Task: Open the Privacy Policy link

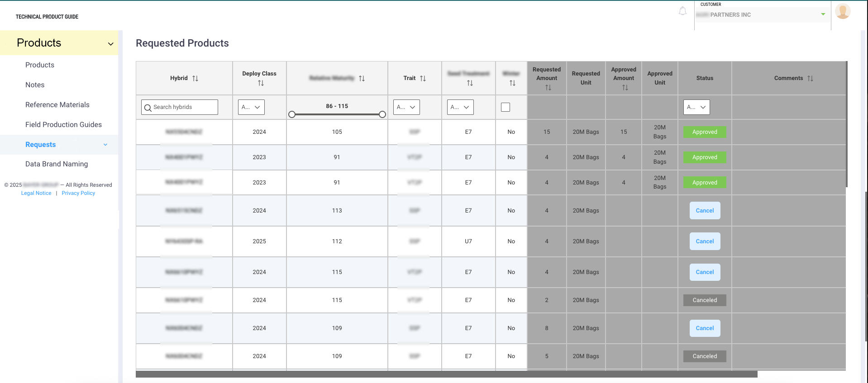Action: click(x=78, y=193)
